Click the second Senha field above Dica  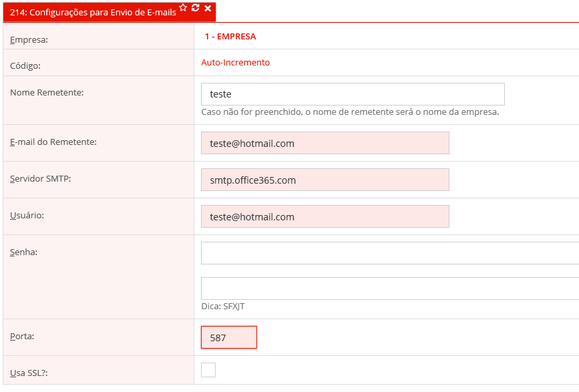390,288
